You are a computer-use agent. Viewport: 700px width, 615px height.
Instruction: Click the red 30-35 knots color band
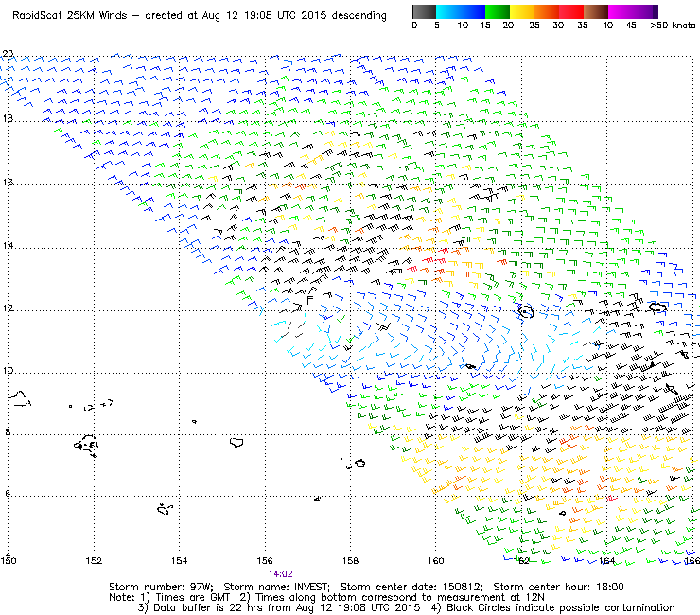coord(571,11)
